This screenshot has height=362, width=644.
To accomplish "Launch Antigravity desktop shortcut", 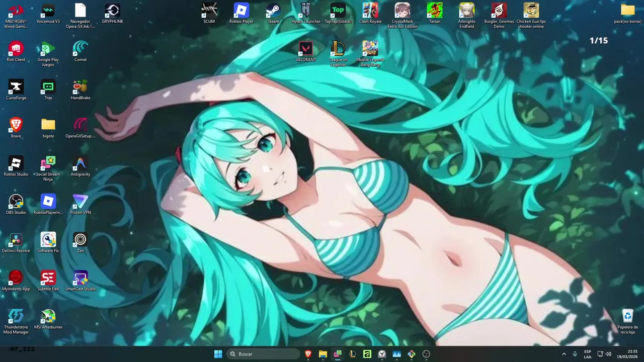I will click(80, 166).
